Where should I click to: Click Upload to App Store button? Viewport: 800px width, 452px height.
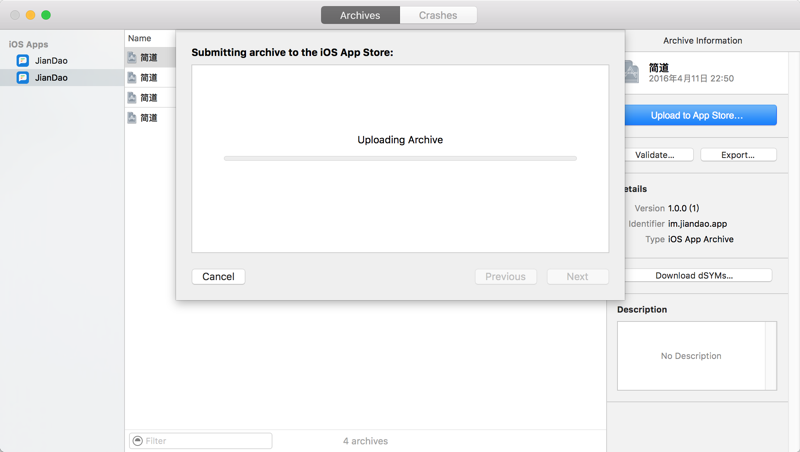pyautogui.click(x=701, y=115)
